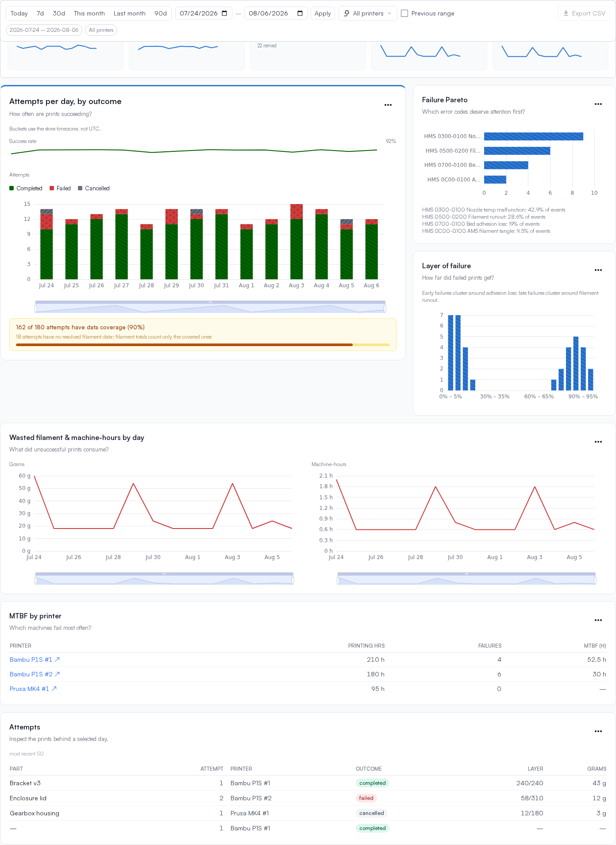Click the failed outcome badge for Enclosure lid
This screenshot has width=616, height=845.
[366, 798]
